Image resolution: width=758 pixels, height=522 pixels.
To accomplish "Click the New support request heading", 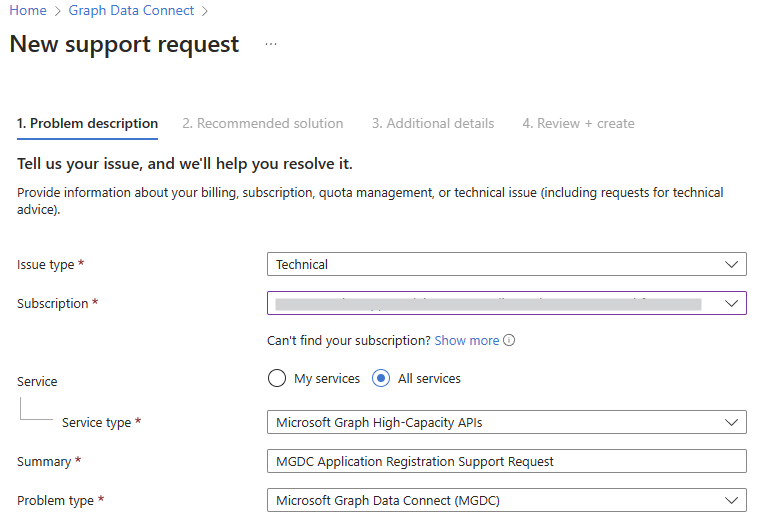I will [x=124, y=44].
